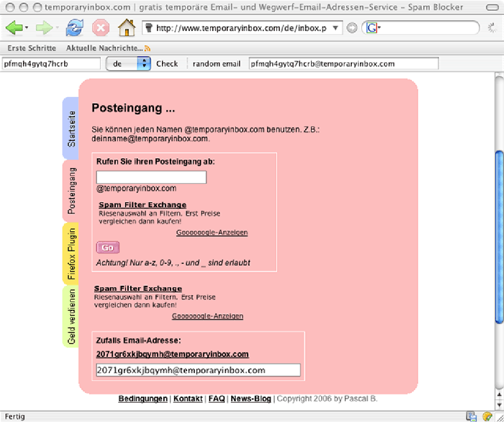Click the Spam Filter Exchange ad link
Viewport: 504px width, 422px height.
142,205
